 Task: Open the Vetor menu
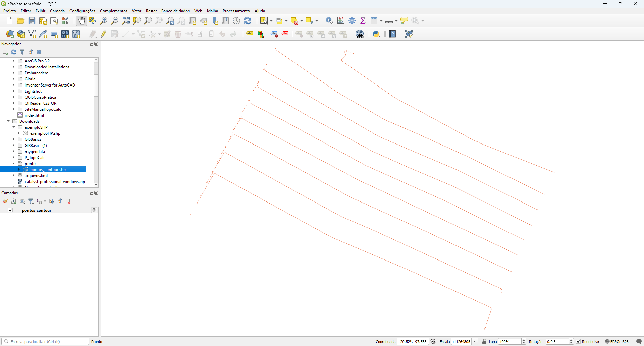(x=137, y=11)
